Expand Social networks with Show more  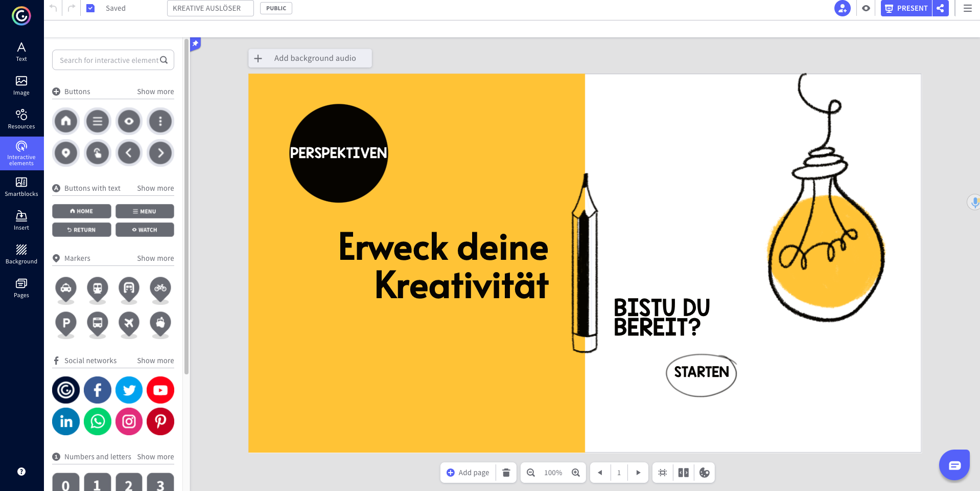tap(155, 361)
